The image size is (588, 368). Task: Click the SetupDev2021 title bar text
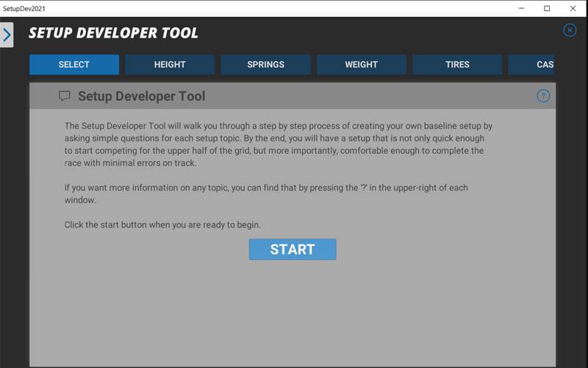tap(24, 8)
